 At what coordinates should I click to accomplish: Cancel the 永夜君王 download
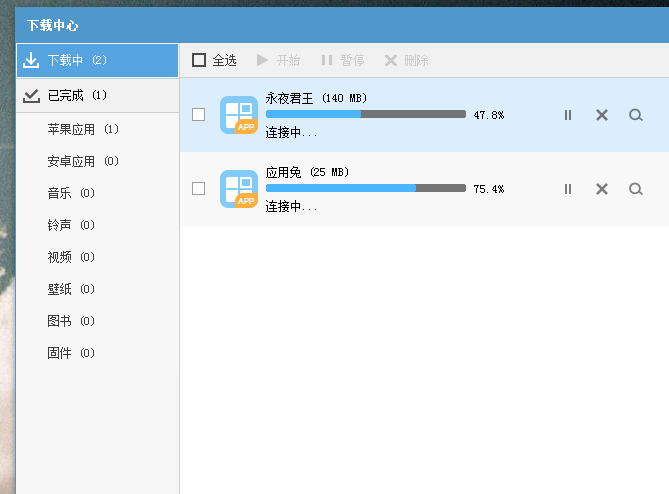[602, 115]
